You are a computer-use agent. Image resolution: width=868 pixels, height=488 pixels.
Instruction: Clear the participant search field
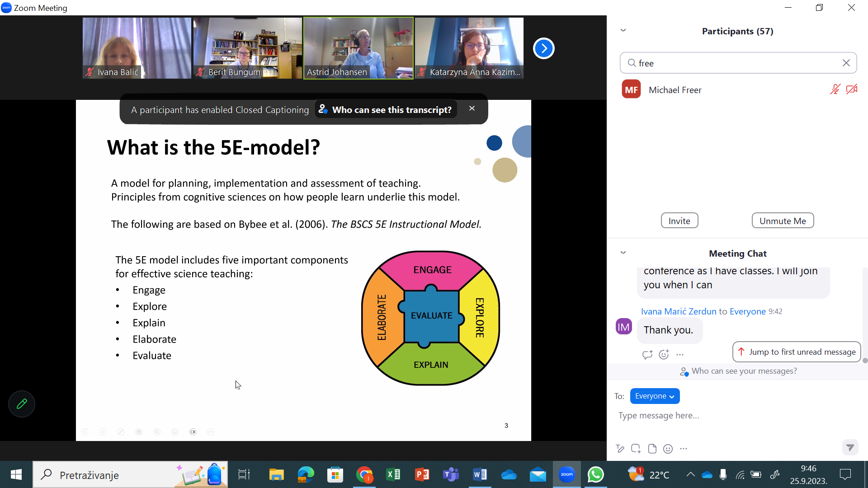click(846, 63)
